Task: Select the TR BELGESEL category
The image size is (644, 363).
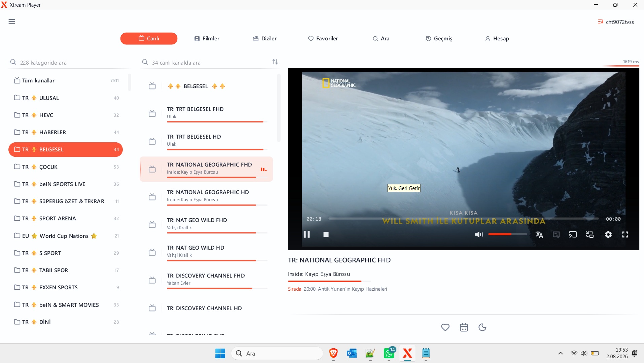Action: [66, 150]
